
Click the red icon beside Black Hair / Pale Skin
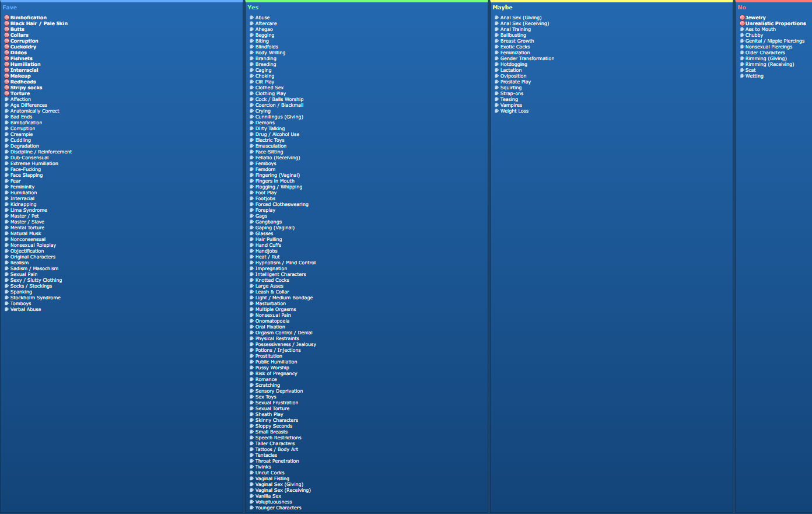coord(7,23)
